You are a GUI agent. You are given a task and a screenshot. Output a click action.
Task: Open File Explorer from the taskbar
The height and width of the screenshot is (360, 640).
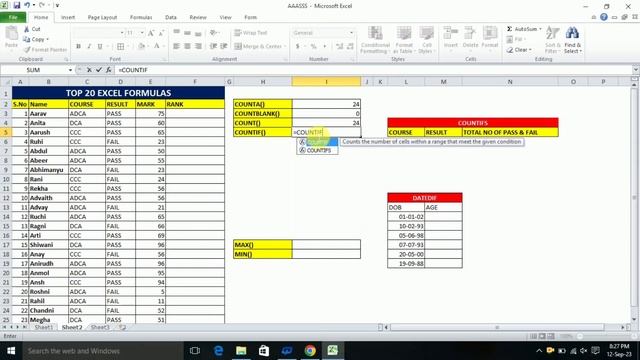pos(241,350)
